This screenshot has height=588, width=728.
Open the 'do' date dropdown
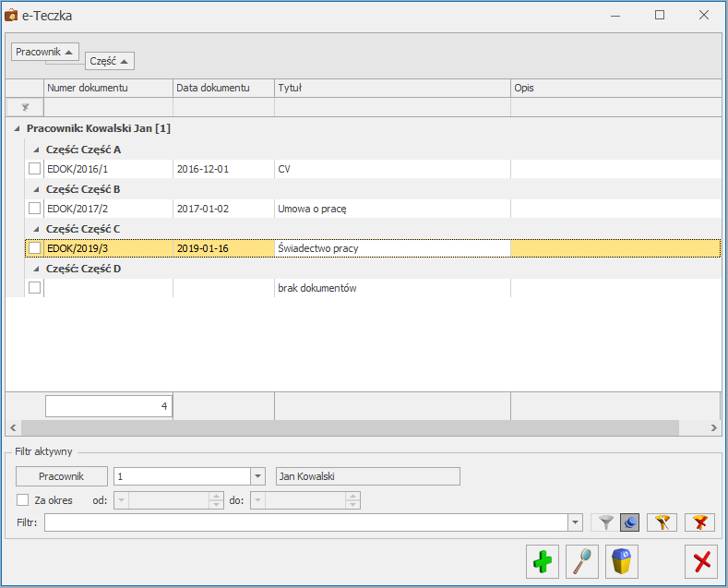tap(258, 500)
